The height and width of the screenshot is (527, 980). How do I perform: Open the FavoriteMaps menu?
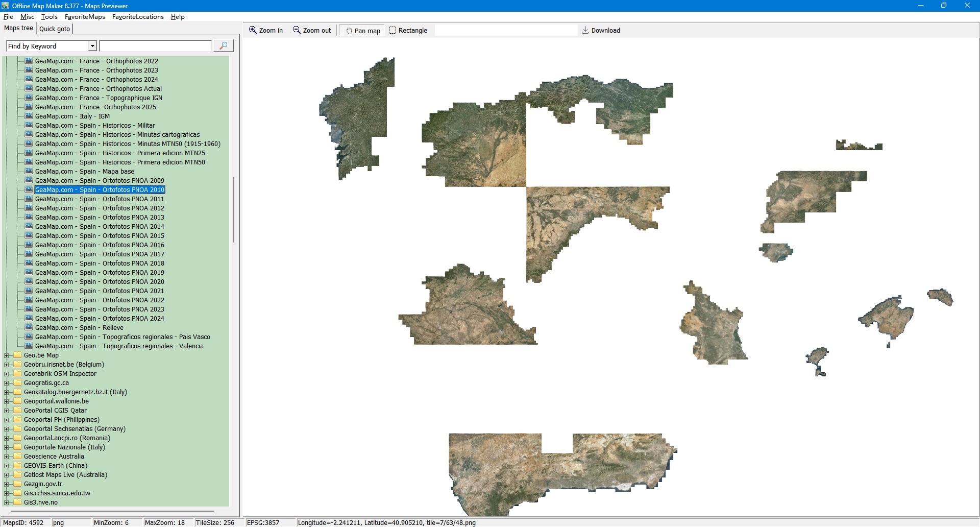click(x=85, y=17)
